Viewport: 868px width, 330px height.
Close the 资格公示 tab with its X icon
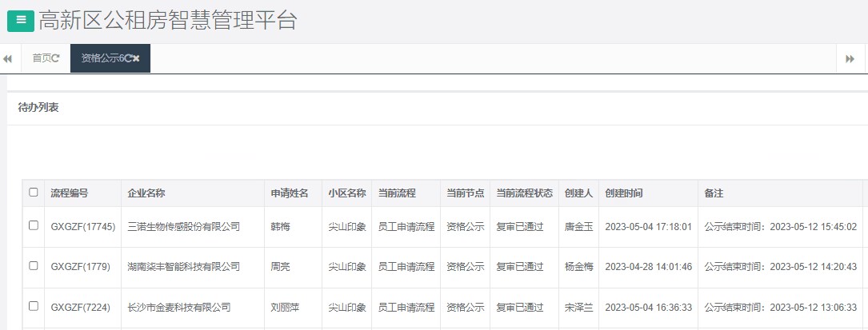tap(136, 58)
